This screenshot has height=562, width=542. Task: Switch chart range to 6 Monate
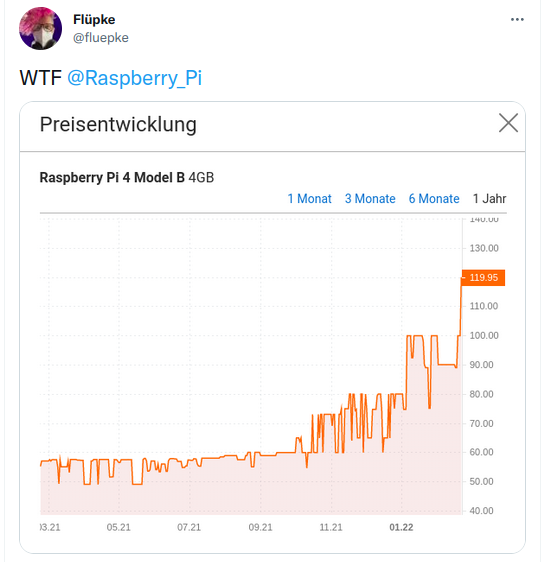pyautogui.click(x=434, y=198)
